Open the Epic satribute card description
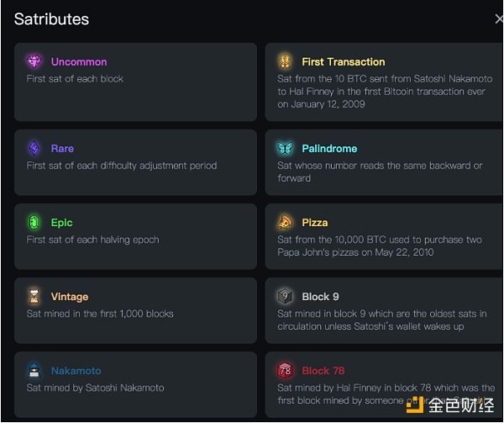 [x=92, y=240]
